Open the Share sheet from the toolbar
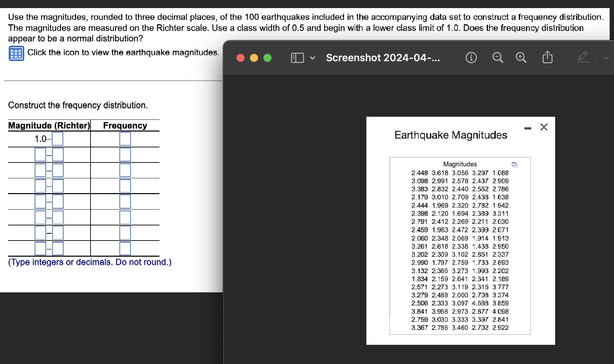614x364 pixels. click(x=547, y=57)
